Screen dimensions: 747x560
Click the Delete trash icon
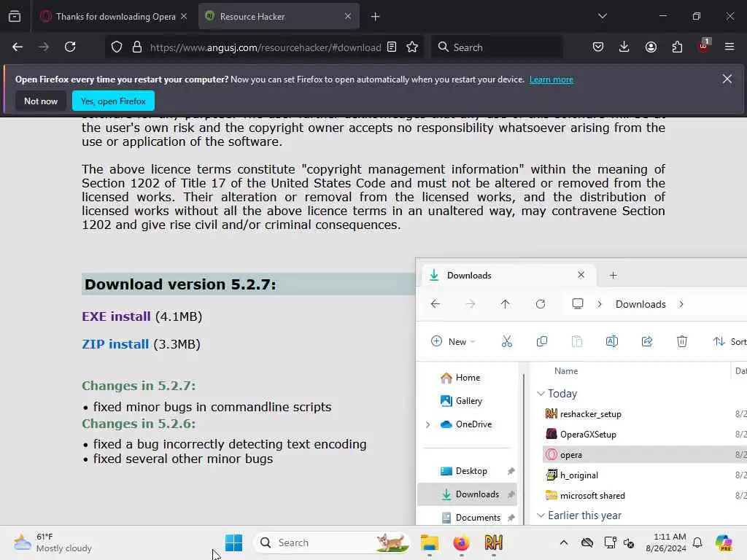[682, 341]
